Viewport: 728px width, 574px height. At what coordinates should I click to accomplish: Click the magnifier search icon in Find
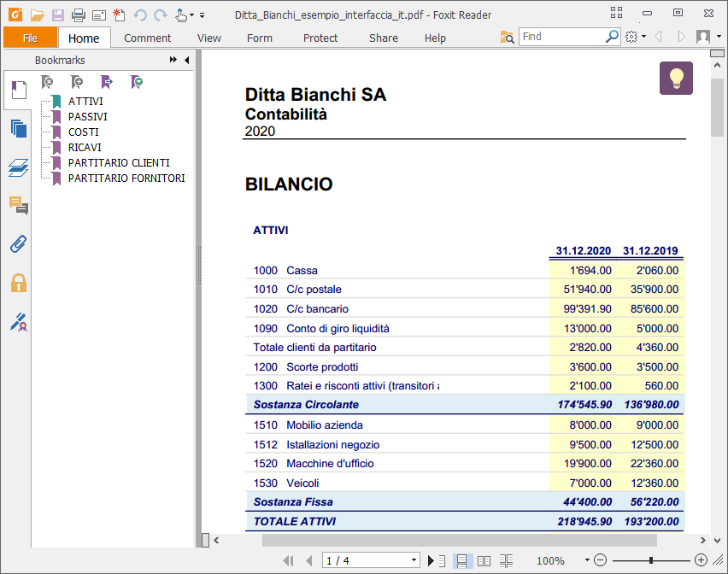(612, 36)
